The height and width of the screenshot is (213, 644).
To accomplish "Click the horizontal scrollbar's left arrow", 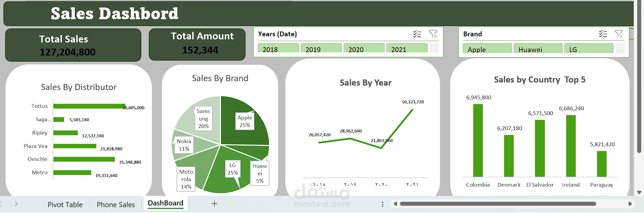I will click(x=395, y=204).
